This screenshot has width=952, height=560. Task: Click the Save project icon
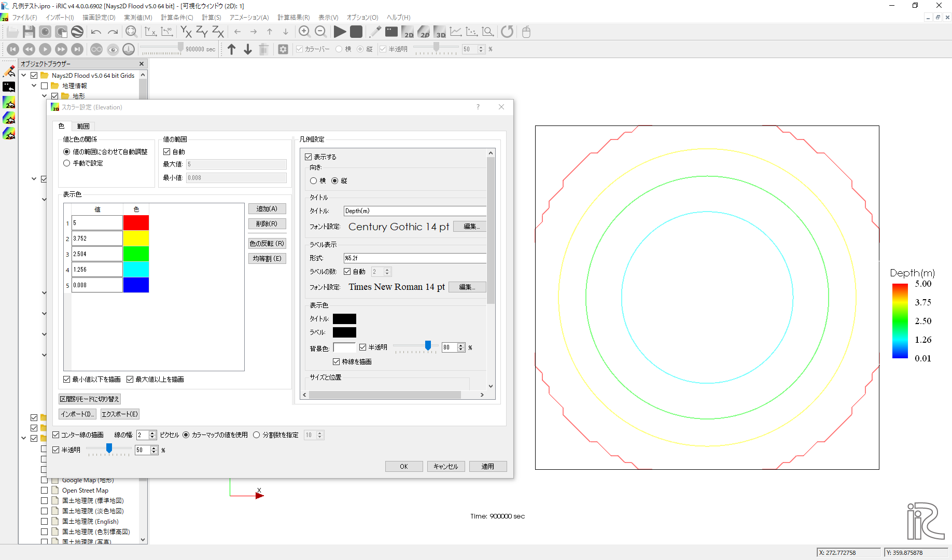click(x=29, y=32)
